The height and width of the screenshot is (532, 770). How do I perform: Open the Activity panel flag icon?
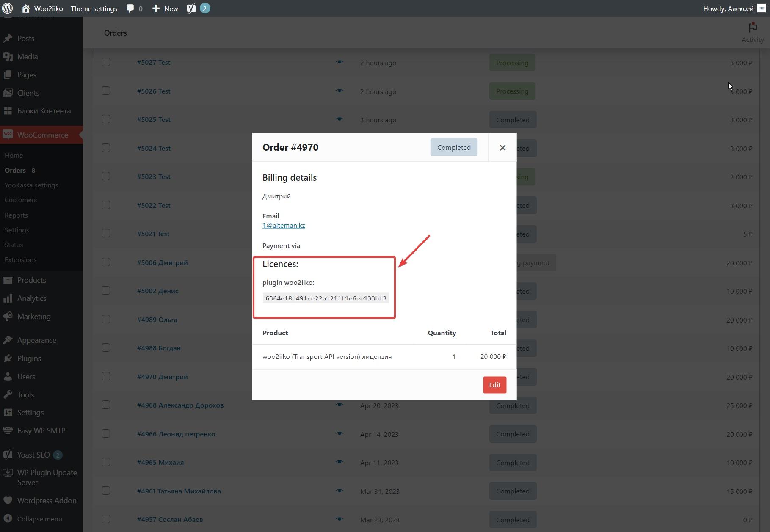pyautogui.click(x=752, y=28)
